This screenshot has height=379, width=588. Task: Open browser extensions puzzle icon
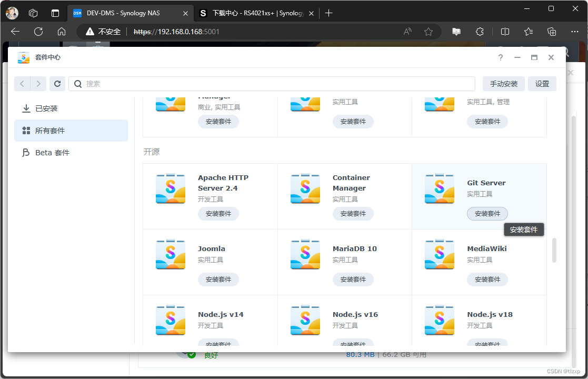[480, 32]
